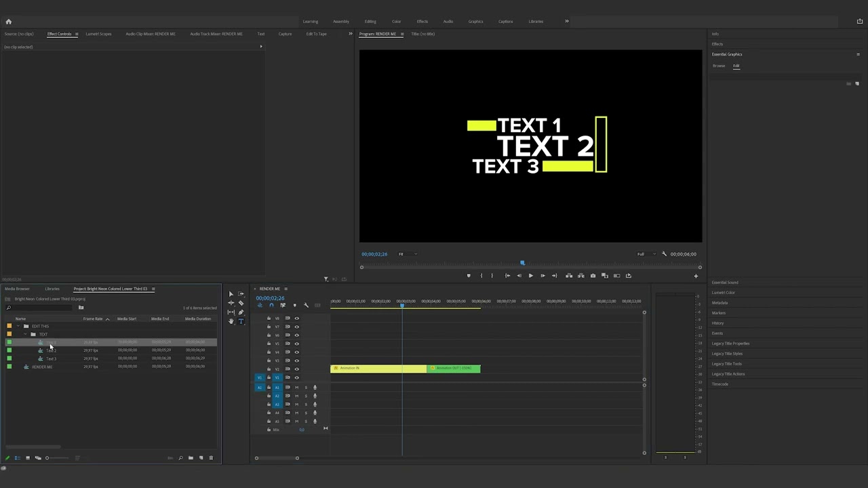Toggle timeline Snap magnet

[271, 305]
